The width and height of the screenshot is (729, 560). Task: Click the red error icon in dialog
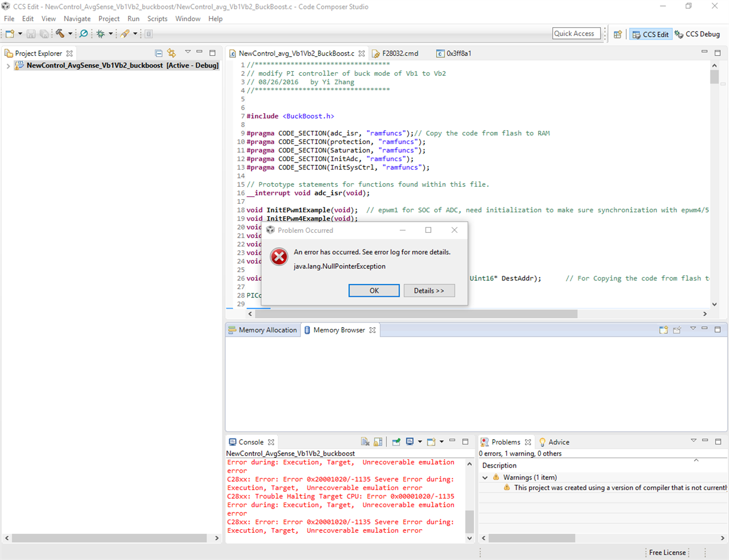[x=279, y=257]
